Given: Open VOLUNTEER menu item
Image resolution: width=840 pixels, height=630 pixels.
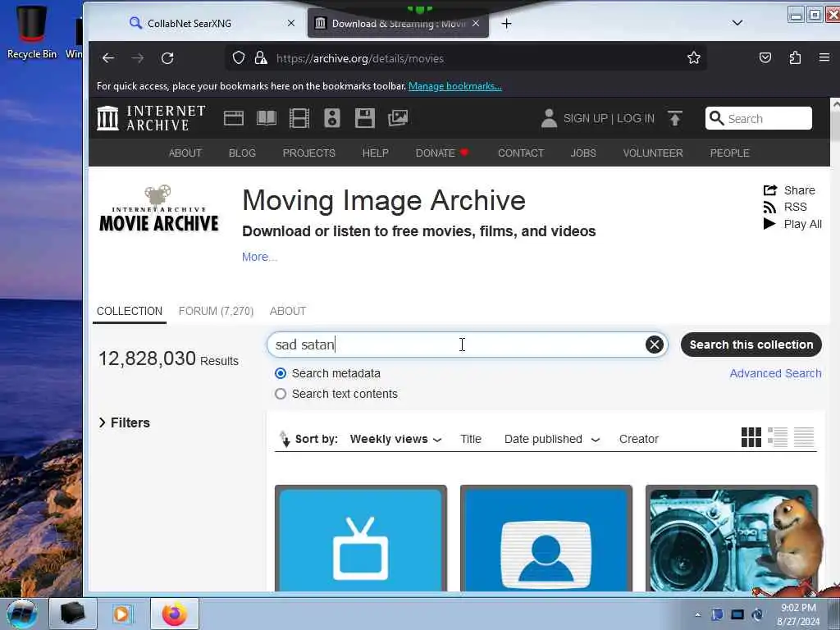Looking at the screenshot, I should pyautogui.click(x=652, y=153).
